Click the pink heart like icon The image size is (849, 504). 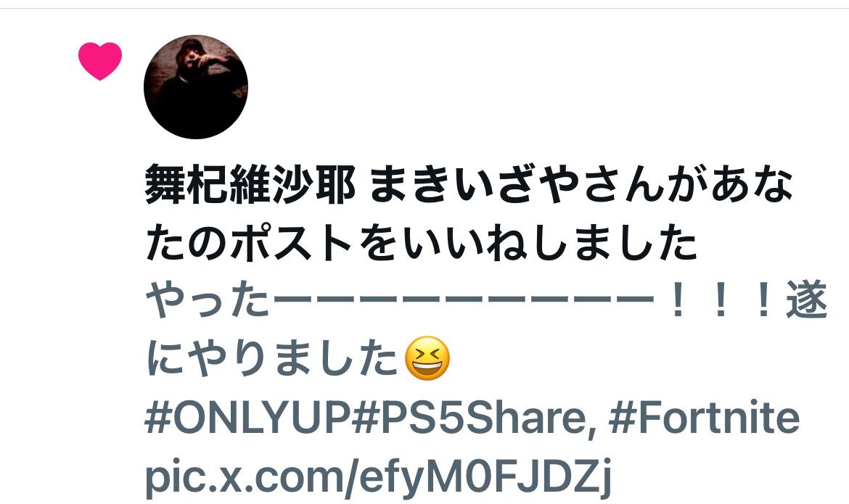[100, 61]
